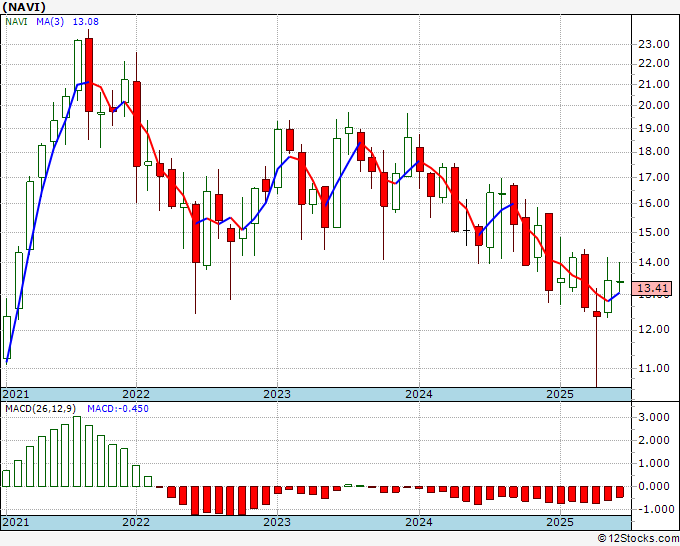The height and width of the screenshot is (546, 680).
Task: Click the 16.00 price axis label
Action: click(x=654, y=203)
